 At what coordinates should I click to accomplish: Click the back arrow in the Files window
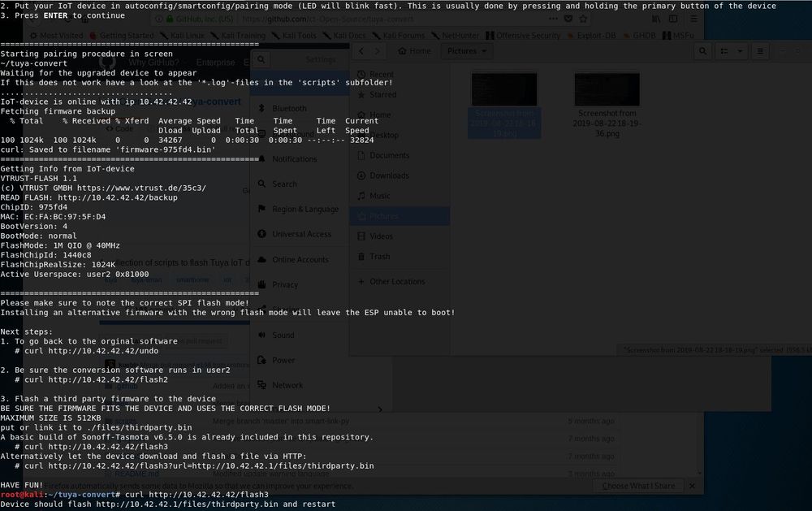[360, 50]
